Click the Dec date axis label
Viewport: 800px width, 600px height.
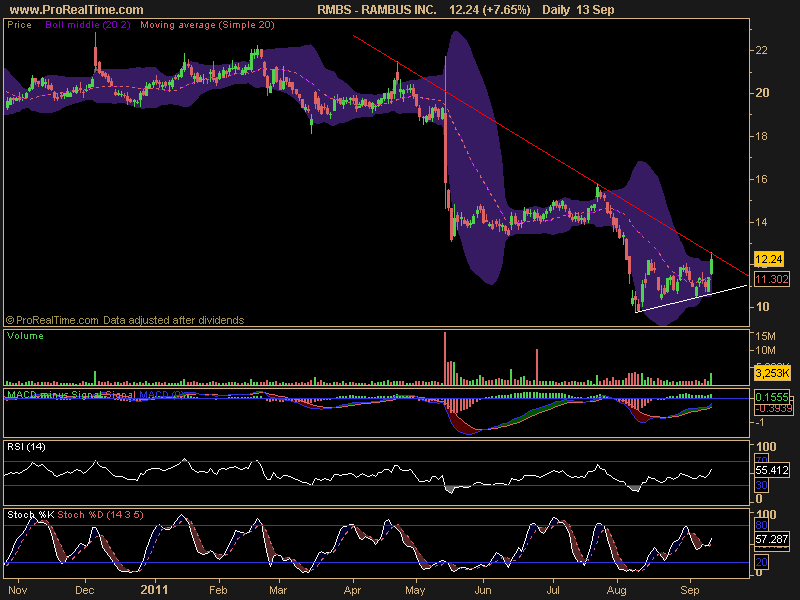pyautogui.click(x=84, y=590)
